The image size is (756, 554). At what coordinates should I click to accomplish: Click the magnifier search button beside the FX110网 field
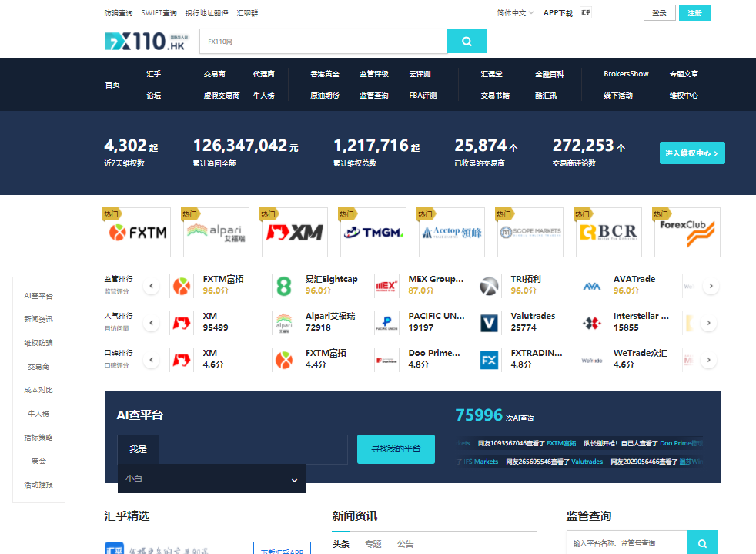(467, 41)
